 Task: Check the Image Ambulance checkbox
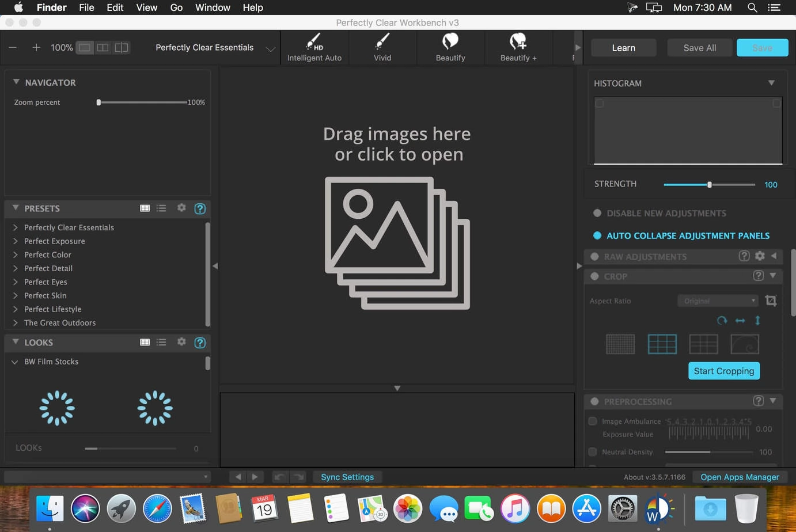(593, 421)
